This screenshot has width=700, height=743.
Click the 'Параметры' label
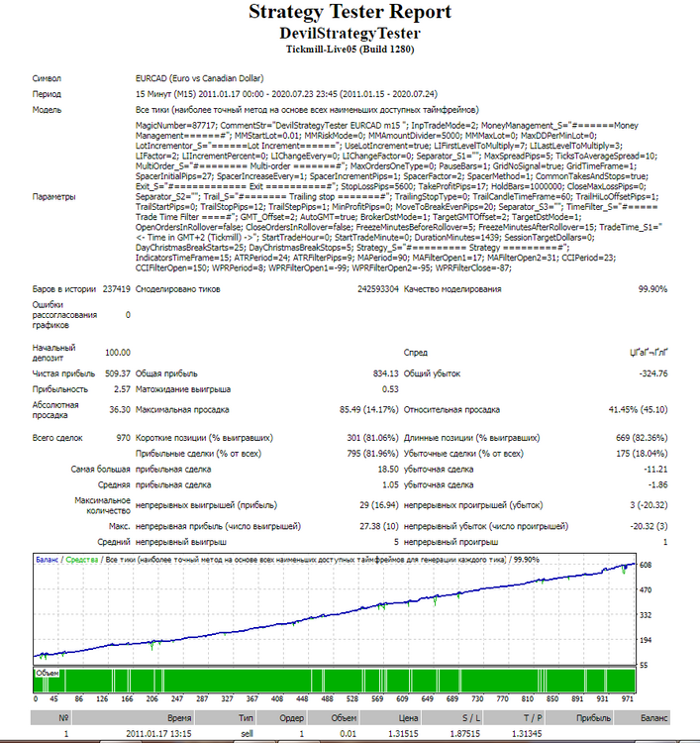click(54, 197)
